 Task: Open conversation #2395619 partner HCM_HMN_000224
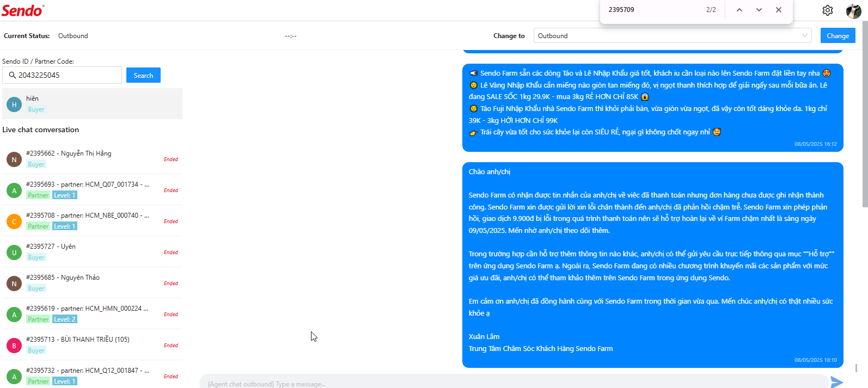click(x=92, y=314)
